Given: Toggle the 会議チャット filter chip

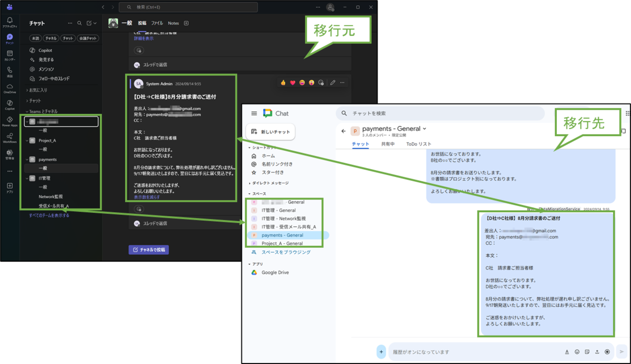Looking at the screenshot, I should pos(88,38).
